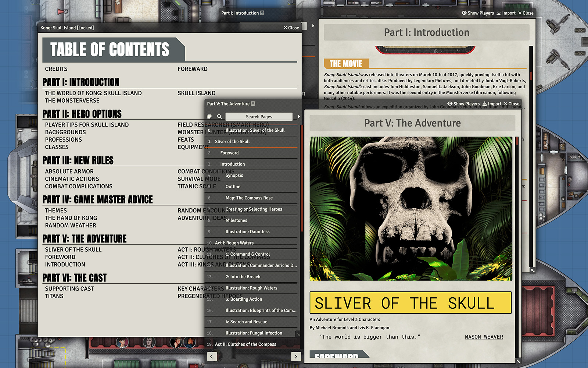The height and width of the screenshot is (368, 588).
Task: Expand the Part I sidebar with the arrow
Action: [x=313, y=26]
